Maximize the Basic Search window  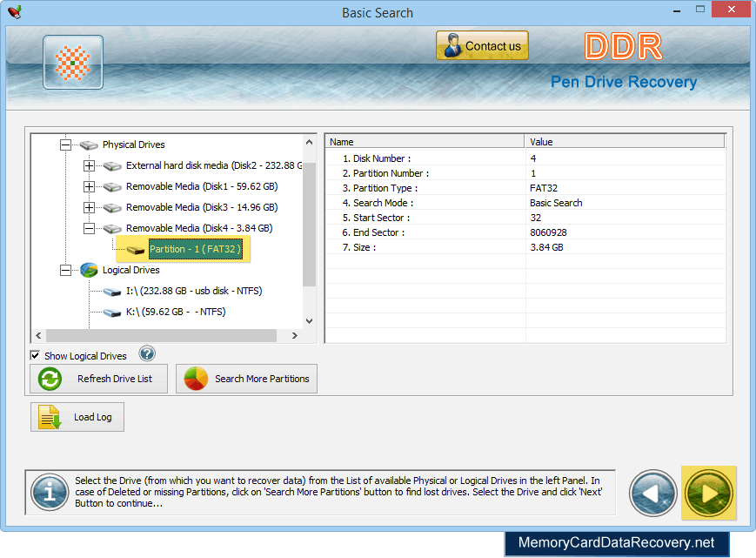click(700, 10)
